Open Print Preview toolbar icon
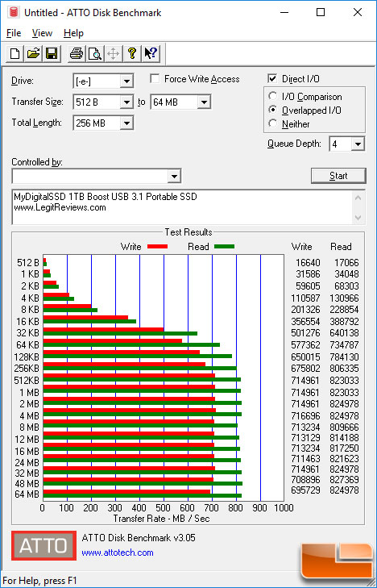The image size is (377, 588). [95, 53]
